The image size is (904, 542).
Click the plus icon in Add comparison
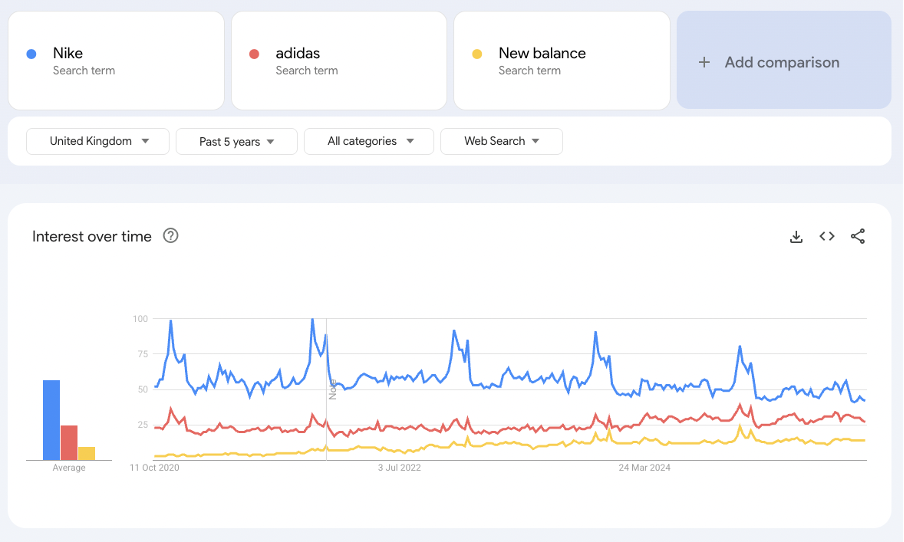(704, 62)
